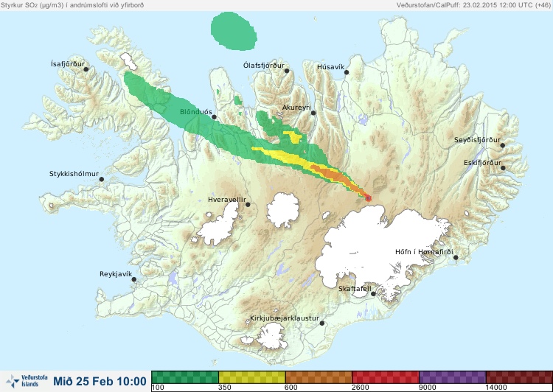Click the Reykjavík label
Screen dimensions: 553x392
(116, 274)
